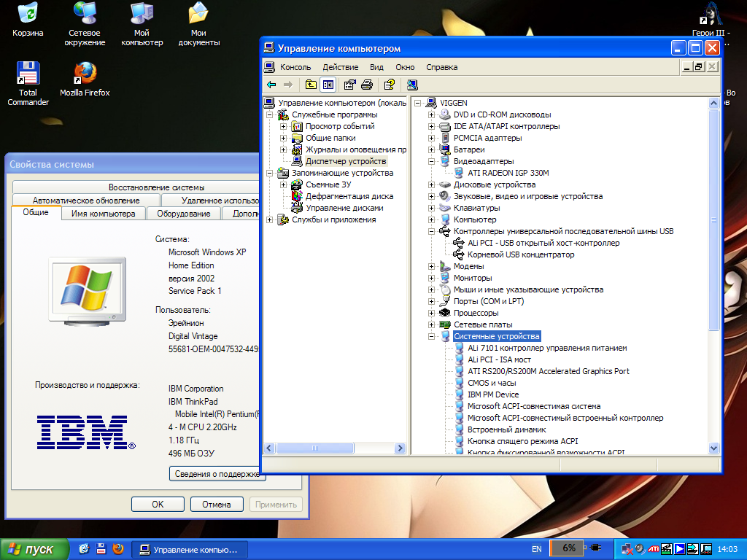This screenshot has width=747, height=560.
Task: Select Управление дисками in the left tree
Action: [x=344, y=208]
